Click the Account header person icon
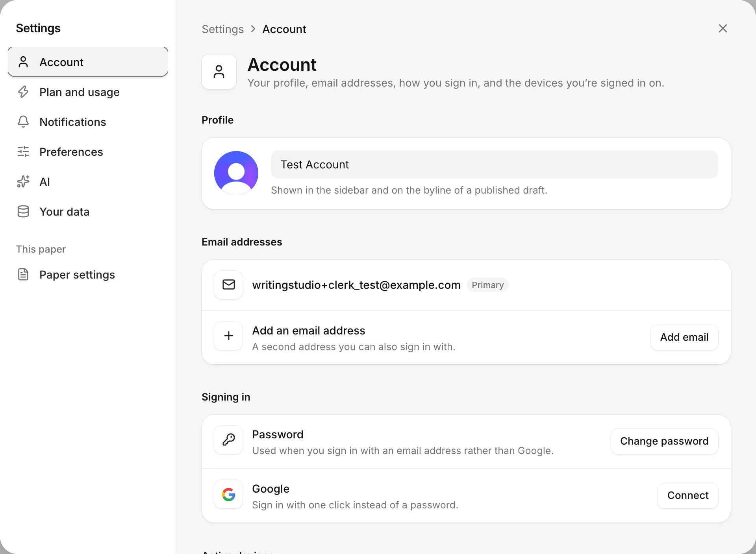The height and width of the screenshot is (554, 756). (x=219, y=72)
